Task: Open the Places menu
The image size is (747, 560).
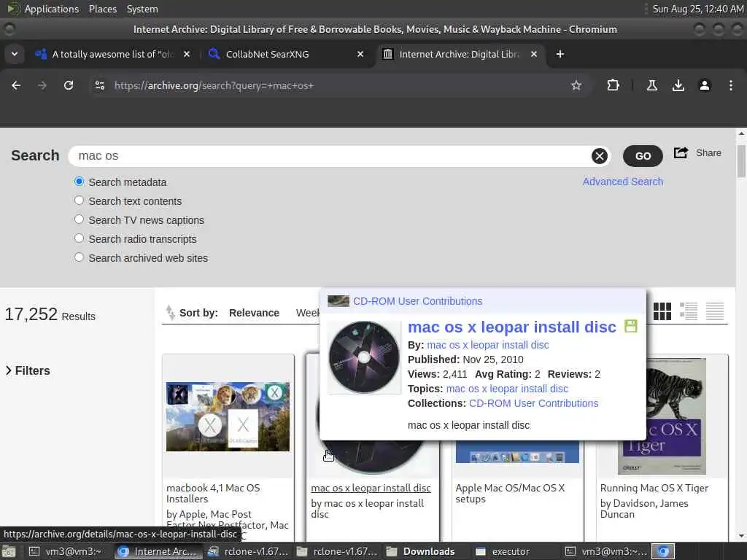Action: [x=102, y=9]
